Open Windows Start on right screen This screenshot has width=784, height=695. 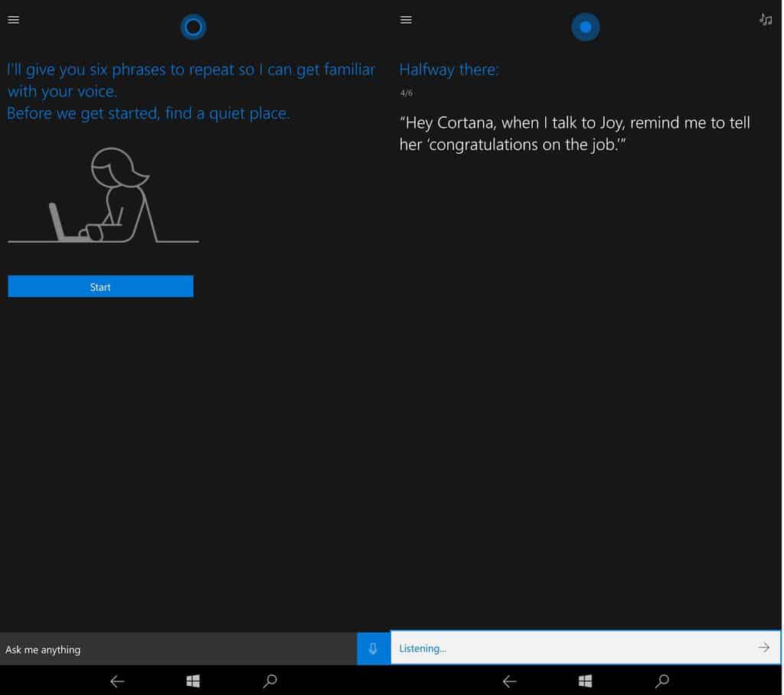(x=585, y=681)
